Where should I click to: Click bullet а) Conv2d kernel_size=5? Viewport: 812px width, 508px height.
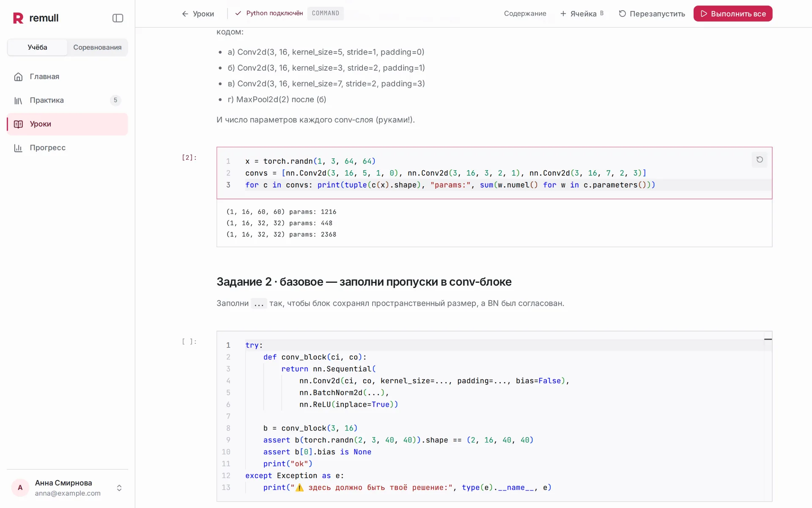pyautogui.click(x=326, y=52)
